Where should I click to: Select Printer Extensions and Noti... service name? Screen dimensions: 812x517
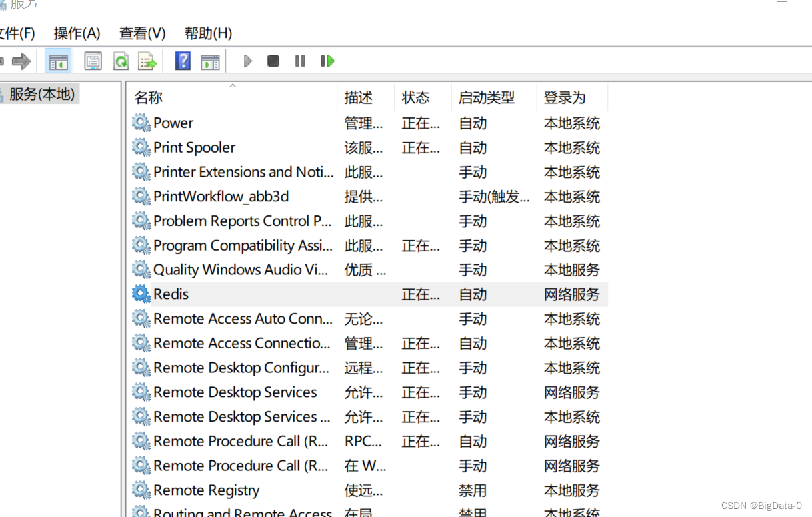pos(243,172)
